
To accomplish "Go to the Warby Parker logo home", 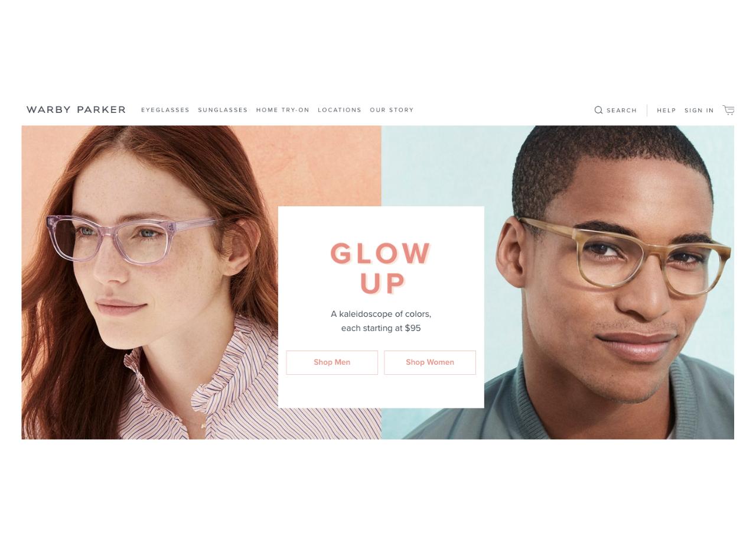I will pos(76,110).
